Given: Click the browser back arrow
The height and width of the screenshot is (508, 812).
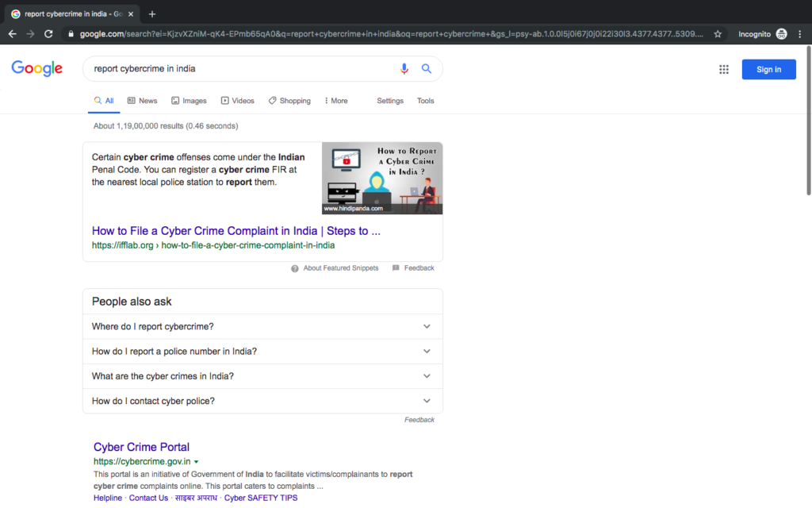Looking at the screenshot, I should [13, 33].
